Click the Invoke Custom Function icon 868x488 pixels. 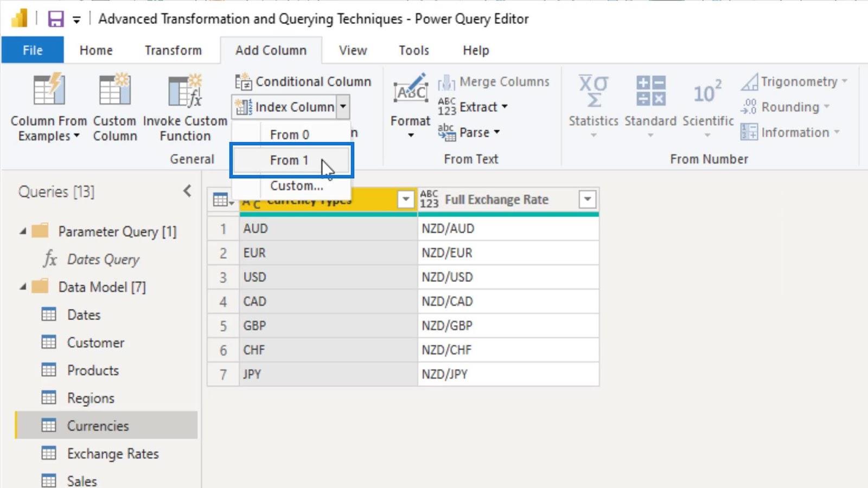185,90
